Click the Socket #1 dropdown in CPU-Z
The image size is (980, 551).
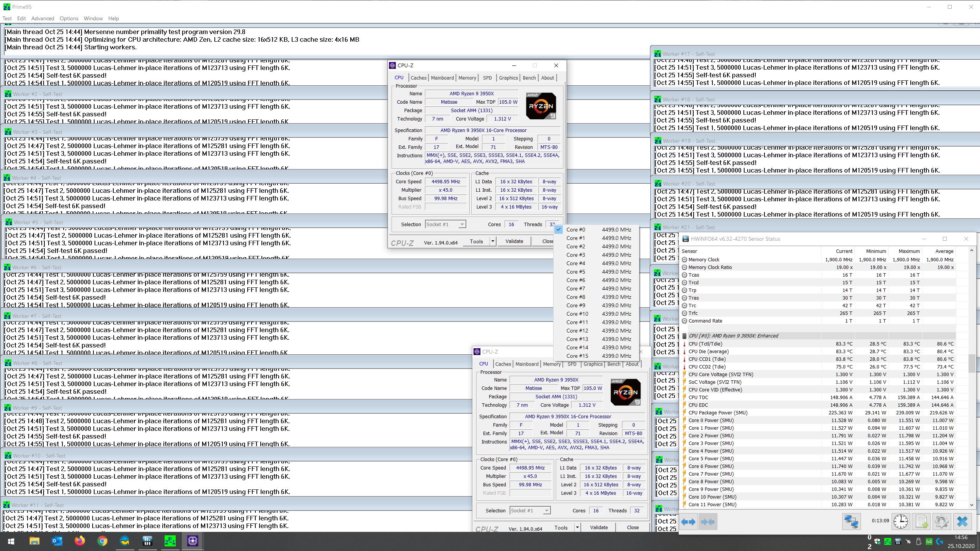click(445, 224)
